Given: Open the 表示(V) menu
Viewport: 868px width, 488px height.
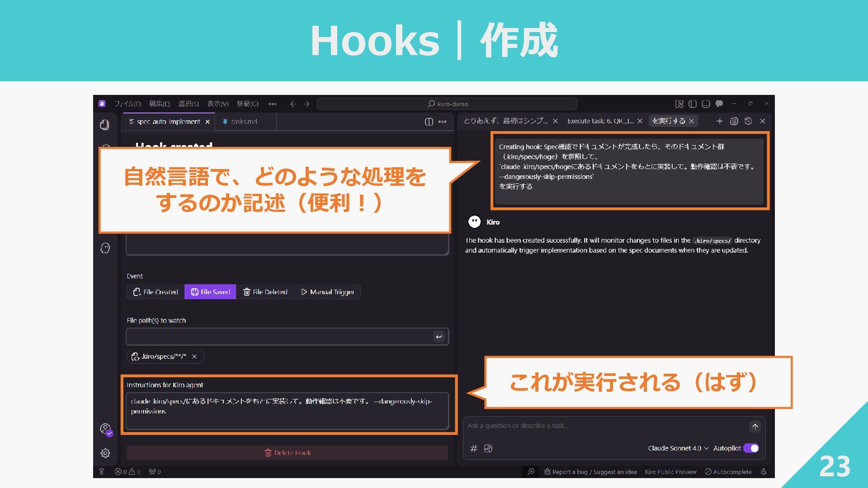Looking at the screenshot, I should click(218, 104).
